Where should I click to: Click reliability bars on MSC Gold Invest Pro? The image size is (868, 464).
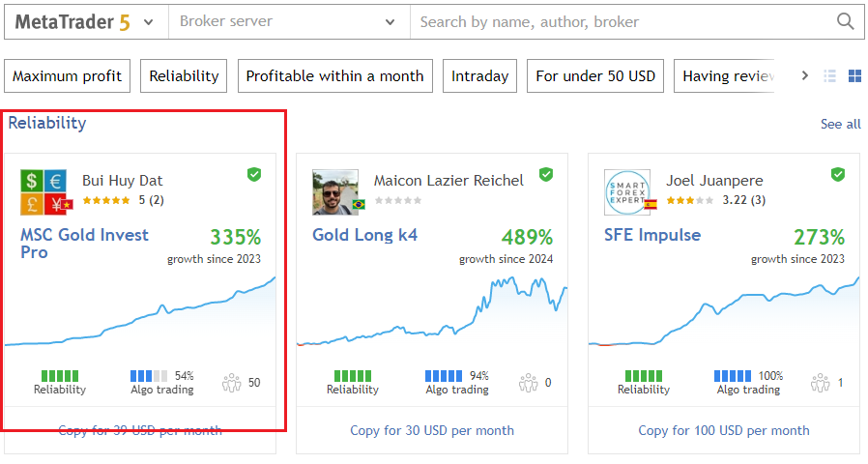click(x=60, y=376)
